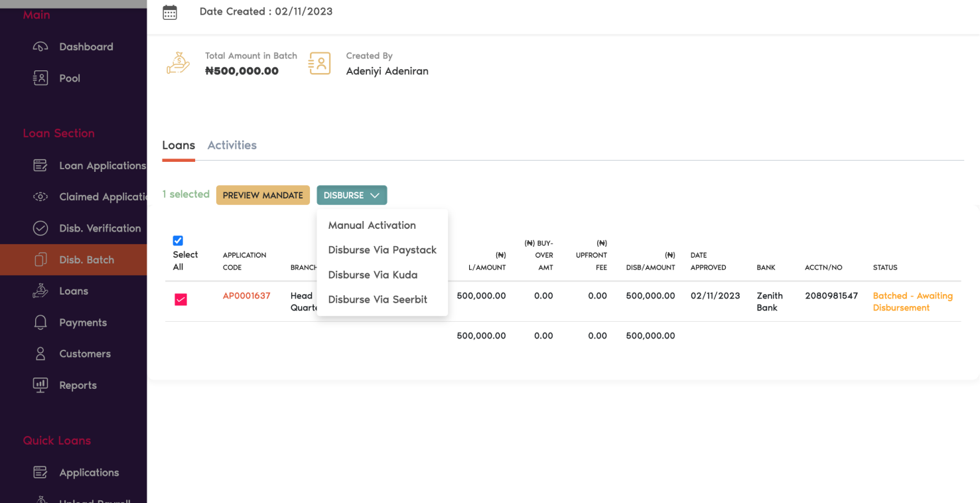Screen dimensions: 980x503
Task: Select the Pool icon in the sidebar
Action: (x=40, y=78)
